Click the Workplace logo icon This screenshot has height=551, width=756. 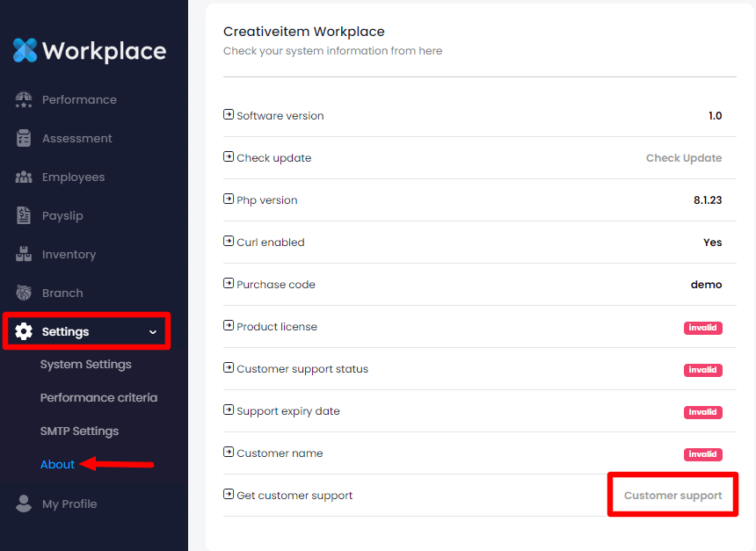pyautogui.click(x=25, y=51)
